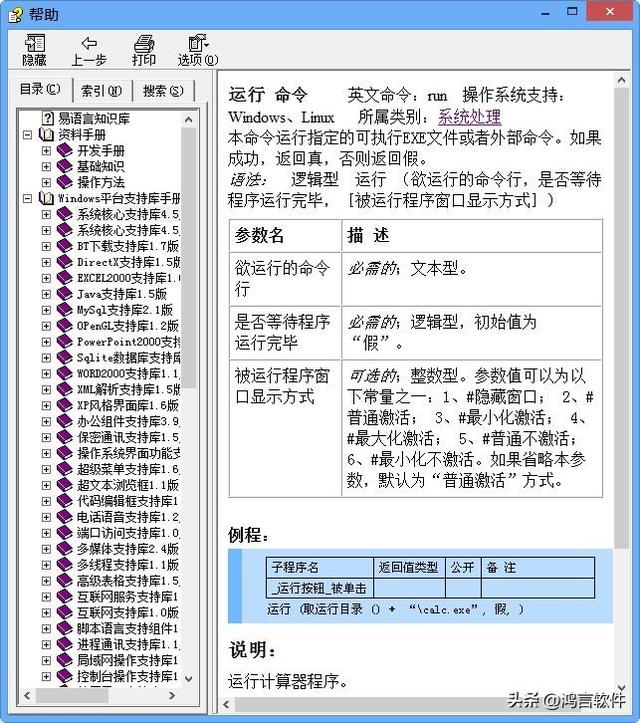Open the 选项 (Options) toolbar icon
640x723 pixels.
(x=198, y=43)
